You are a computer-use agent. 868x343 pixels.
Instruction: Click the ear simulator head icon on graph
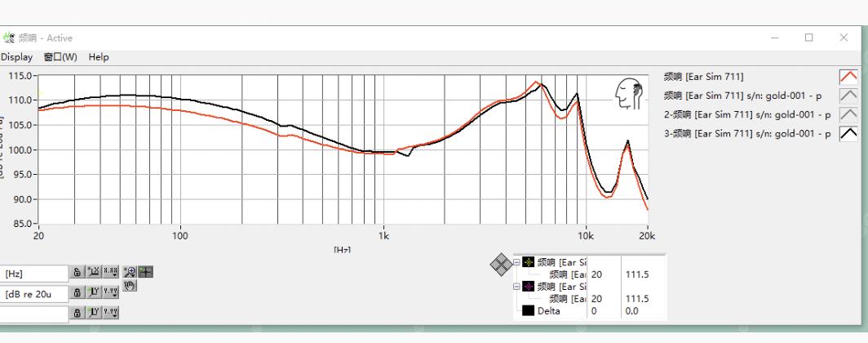click(628, 94)
